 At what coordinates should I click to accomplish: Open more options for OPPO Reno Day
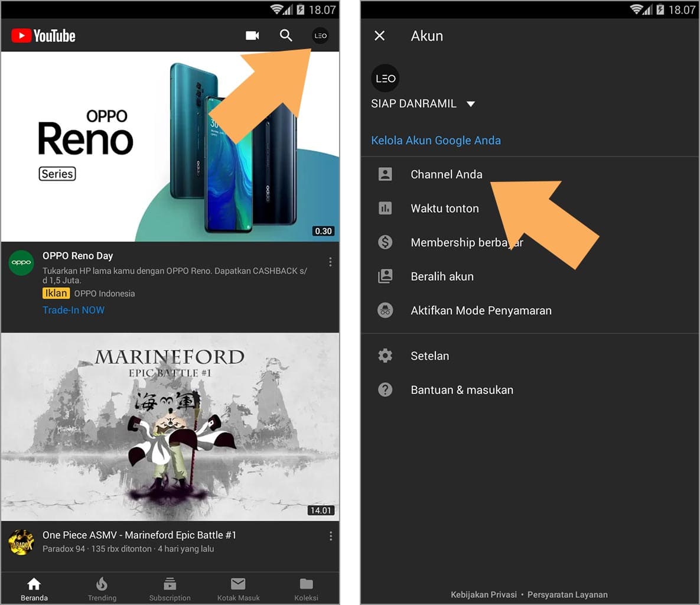[x=330, y=262]
